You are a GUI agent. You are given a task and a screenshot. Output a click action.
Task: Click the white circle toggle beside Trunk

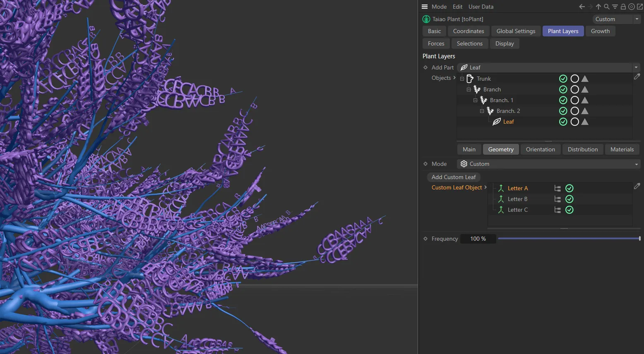coord(574,79)
